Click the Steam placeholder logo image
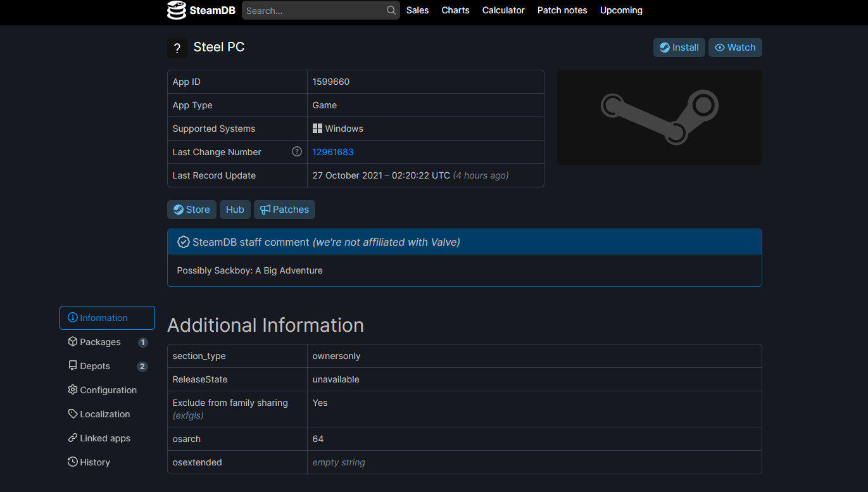868x492 pixels. click(659, 117)
